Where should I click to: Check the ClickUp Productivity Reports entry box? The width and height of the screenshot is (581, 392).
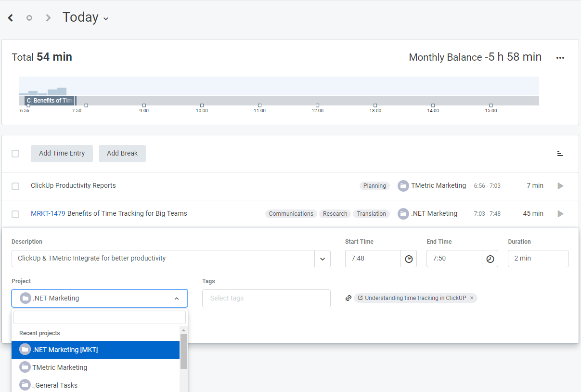15,186
